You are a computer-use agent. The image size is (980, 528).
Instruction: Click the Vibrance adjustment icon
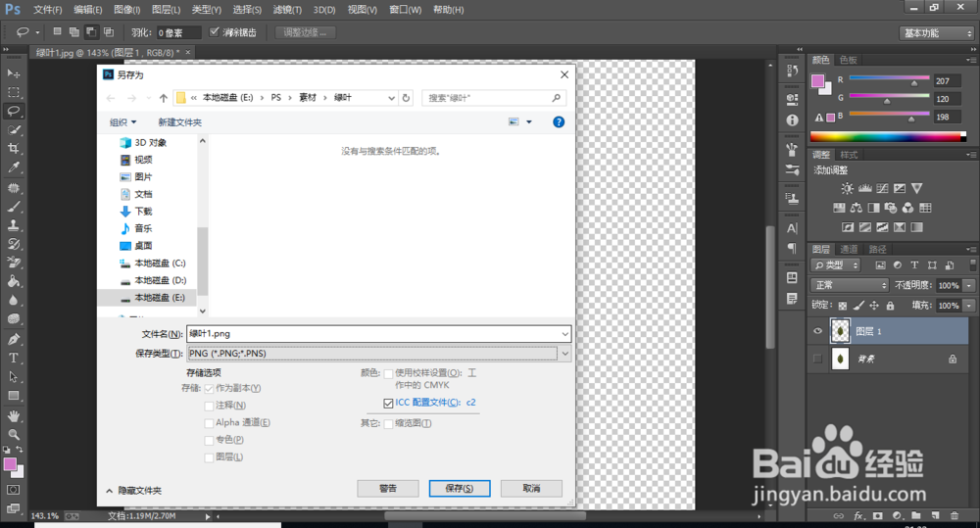[917, 188]
